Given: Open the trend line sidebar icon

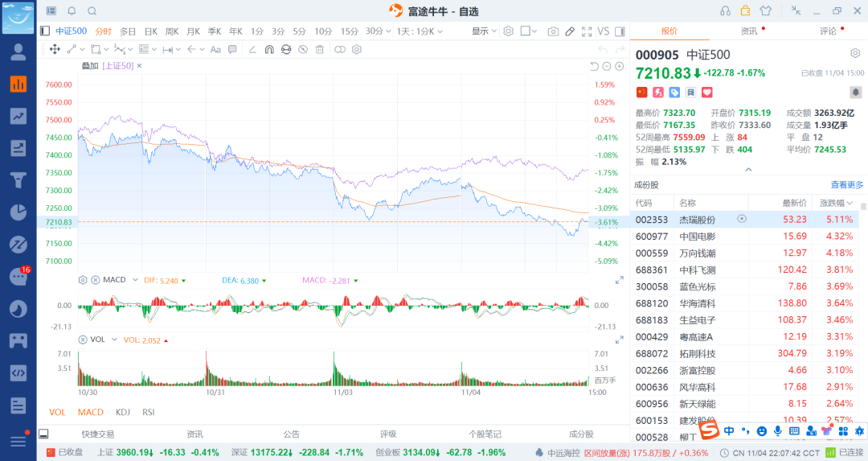Looking at the screenshot, I should (x=18, y=116).
